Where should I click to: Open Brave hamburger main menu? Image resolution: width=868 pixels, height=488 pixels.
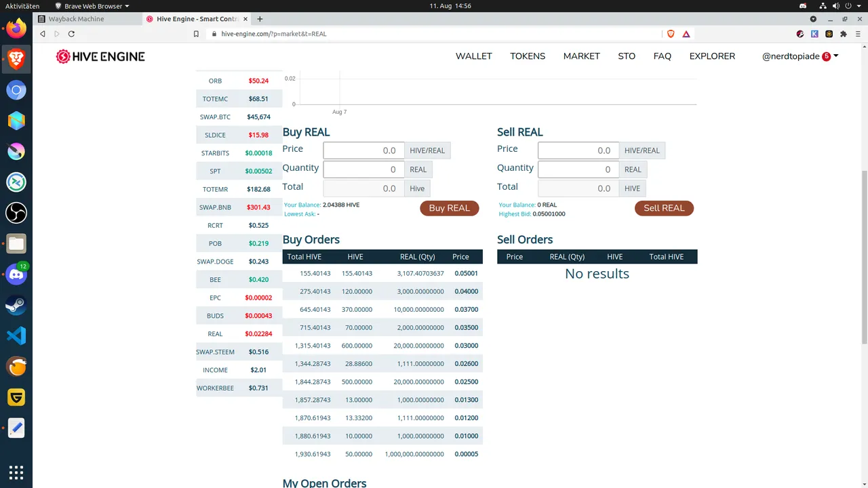click(x=859, y=33)
